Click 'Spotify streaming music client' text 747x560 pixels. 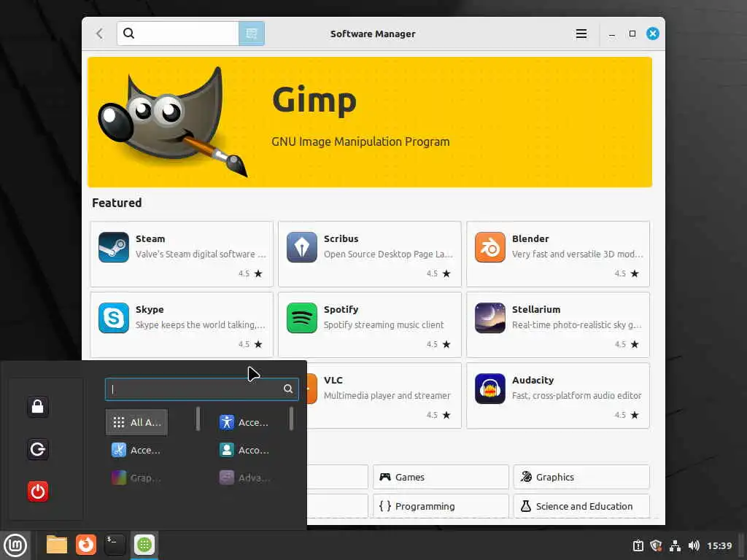[x=384, y=324]
